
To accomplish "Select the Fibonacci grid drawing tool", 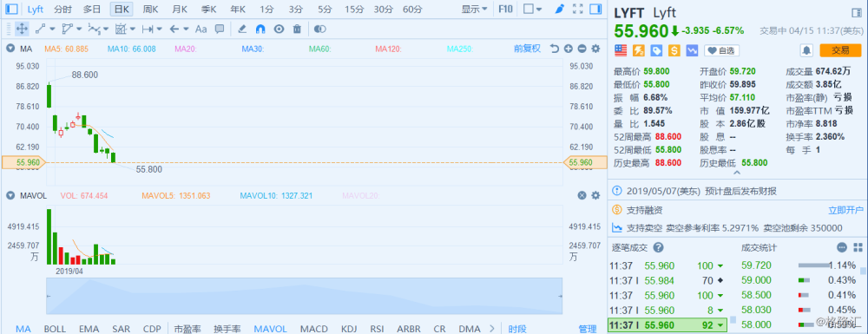I will 121,29.
